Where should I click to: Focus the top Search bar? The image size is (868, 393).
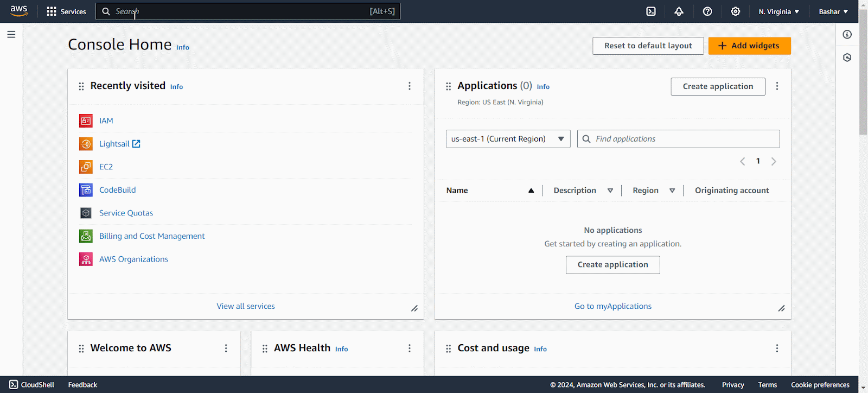[248, 11]
